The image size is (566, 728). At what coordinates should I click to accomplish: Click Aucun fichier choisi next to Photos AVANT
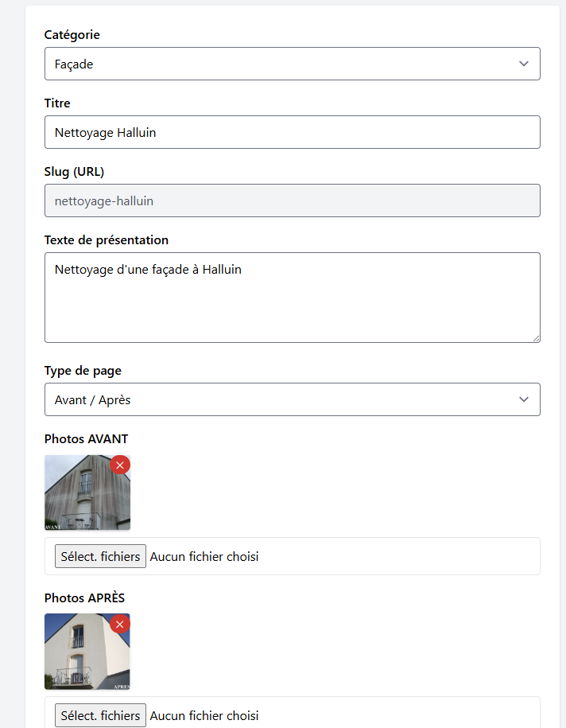click(x=203, y=556)
